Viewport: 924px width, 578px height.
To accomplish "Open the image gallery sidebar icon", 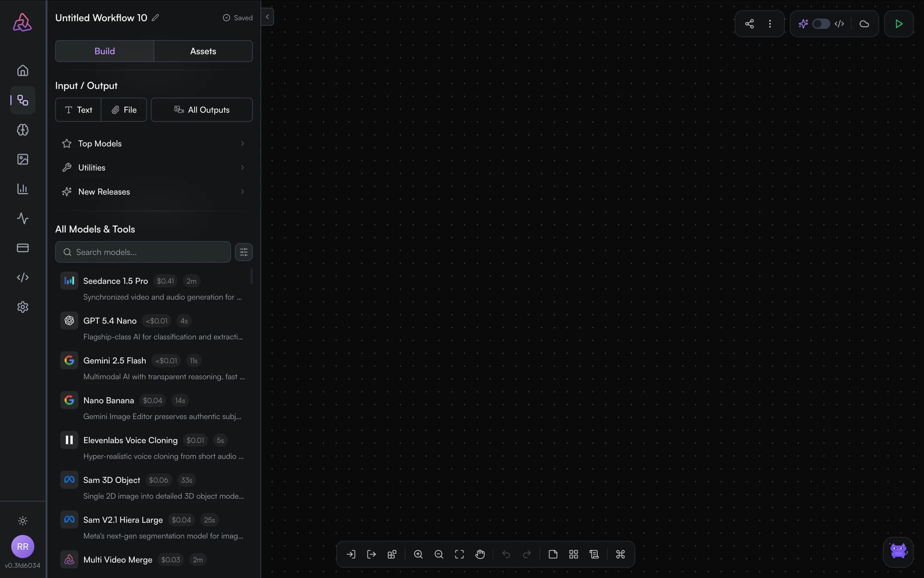I will (23, 160).
